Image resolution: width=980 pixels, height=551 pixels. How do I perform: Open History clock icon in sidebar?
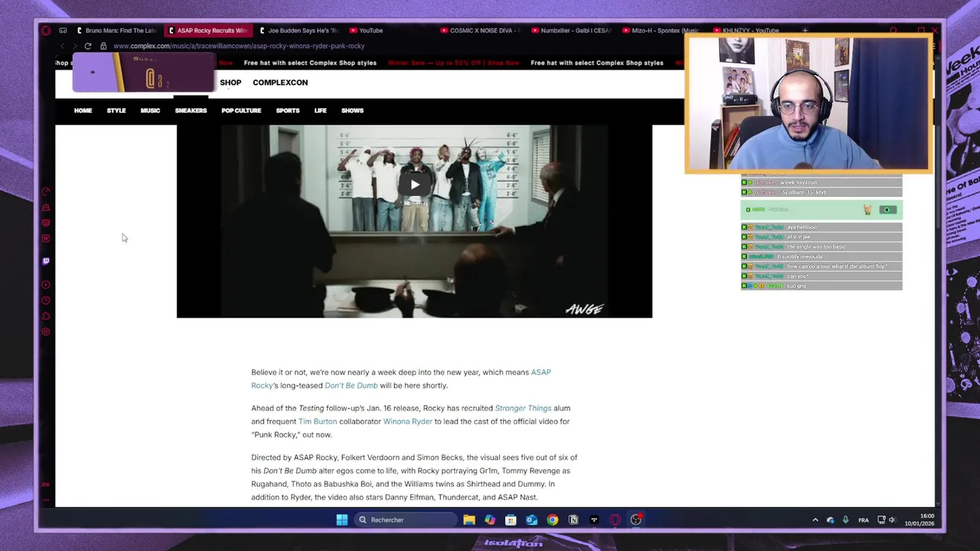46,301
